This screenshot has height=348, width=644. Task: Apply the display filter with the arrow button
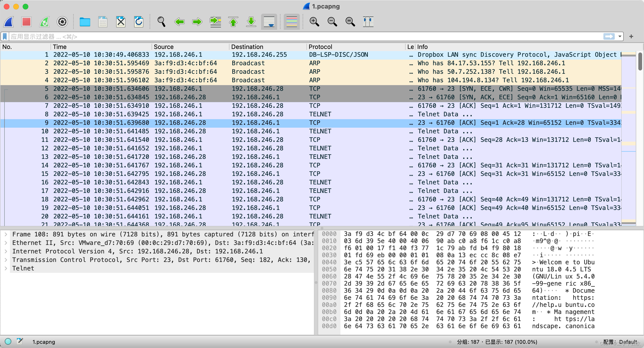tap(609, 37)
